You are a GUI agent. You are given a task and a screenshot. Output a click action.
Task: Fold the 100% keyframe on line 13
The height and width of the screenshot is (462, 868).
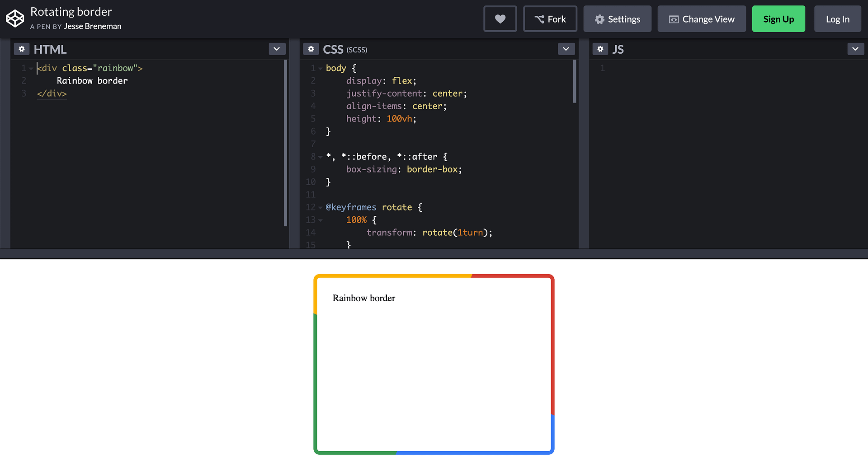pyautogui.click(x=320, y=220)
